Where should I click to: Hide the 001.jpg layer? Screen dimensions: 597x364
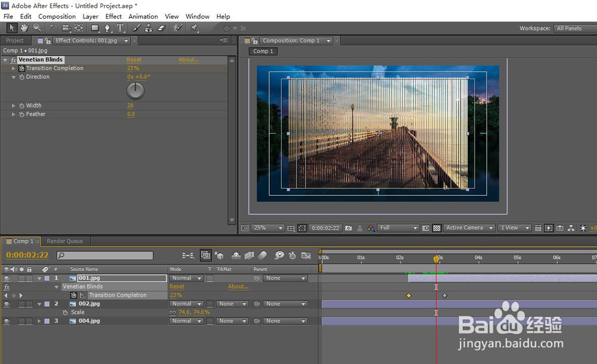[x=7, y=278]
